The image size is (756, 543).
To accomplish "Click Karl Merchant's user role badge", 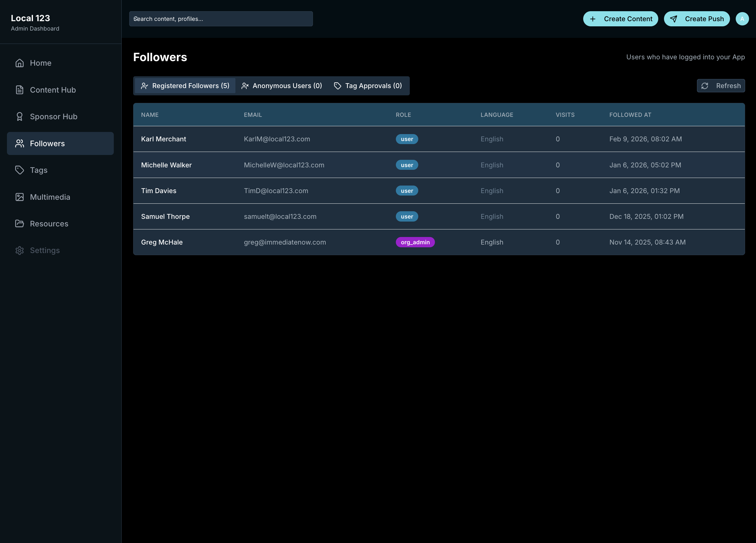I will (x=407, y=139).
